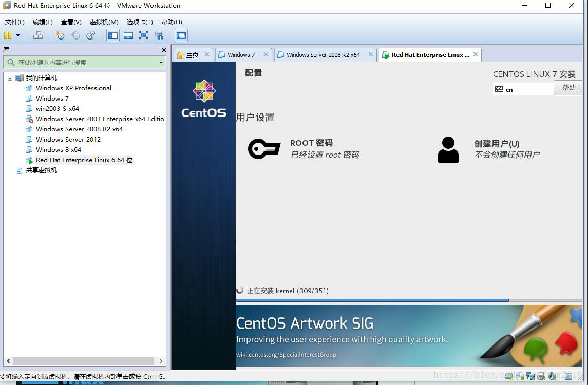Open the 查看(V) menu
Viewport: 588px width, 385px height.
pyautogui.click(x=71, y=22)
